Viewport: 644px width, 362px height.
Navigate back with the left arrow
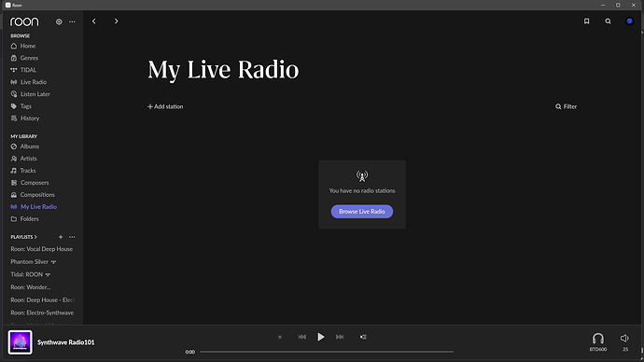pyautogui.click(x=94, y=21)
